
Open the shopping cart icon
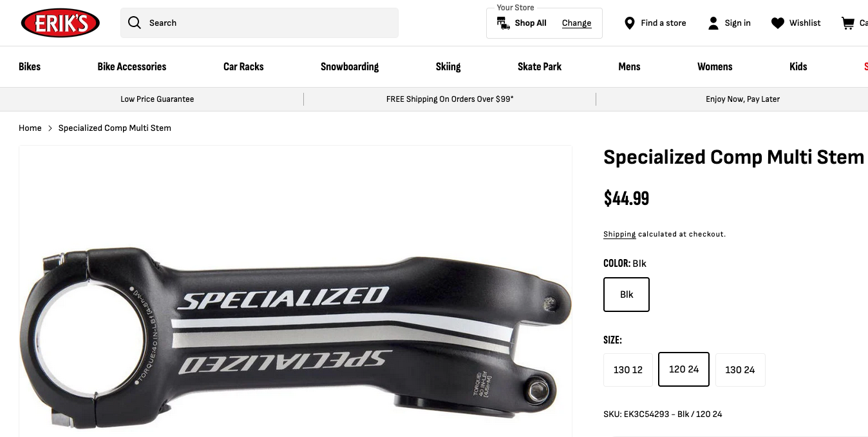click(847, 23)
